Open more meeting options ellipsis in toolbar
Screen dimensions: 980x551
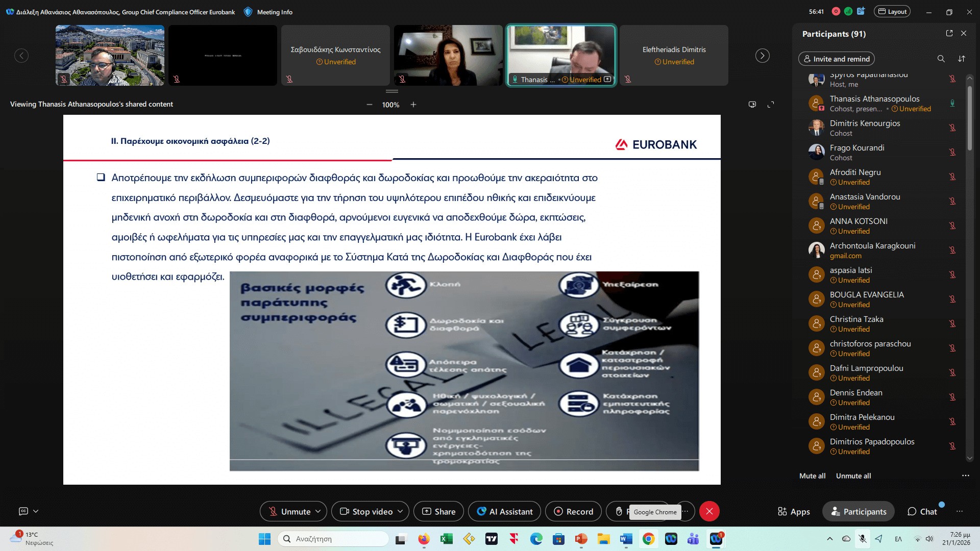pyautogui.click(x=686, y=511)
